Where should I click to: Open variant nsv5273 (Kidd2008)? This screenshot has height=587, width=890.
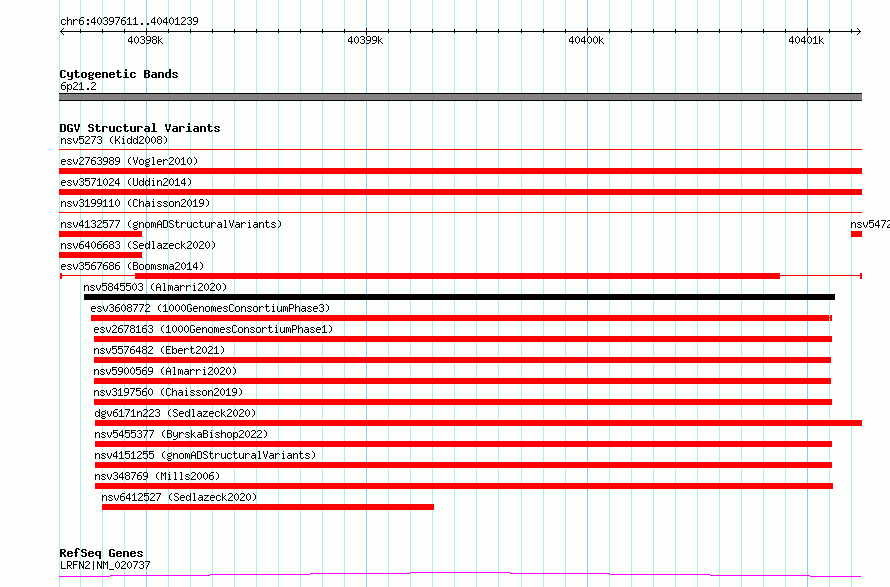114,140
